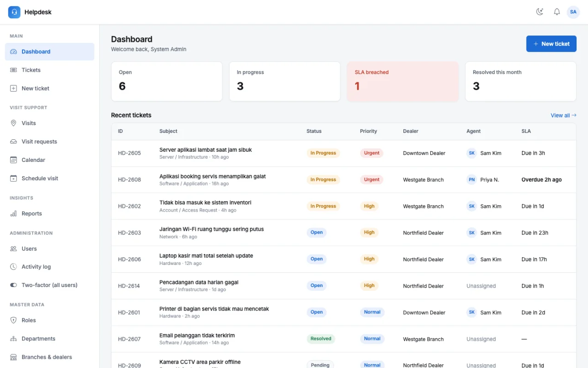The height and width of the screenshot is (368, 588).
Task: Click the Departments org-chart icon
Action: tap(13, 339)
